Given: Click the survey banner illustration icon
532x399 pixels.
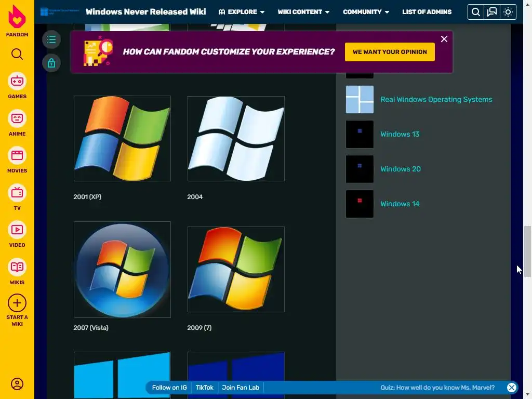Looking at the screenshot, I should pos(98,51).
